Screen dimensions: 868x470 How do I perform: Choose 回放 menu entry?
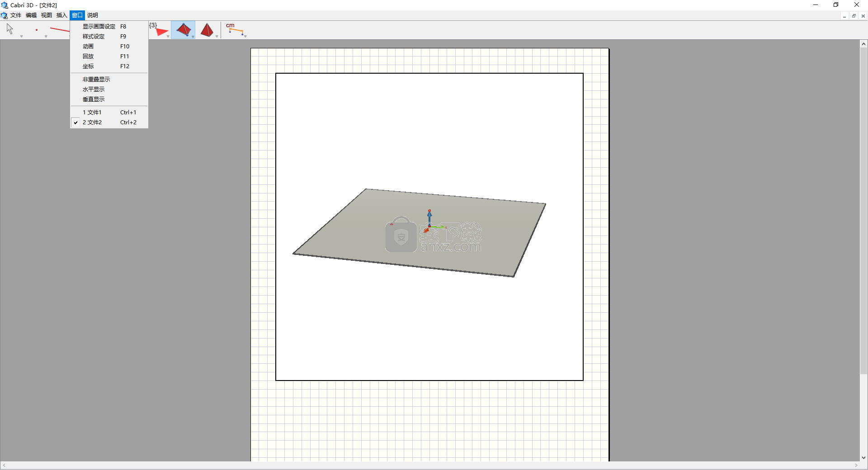109,56
